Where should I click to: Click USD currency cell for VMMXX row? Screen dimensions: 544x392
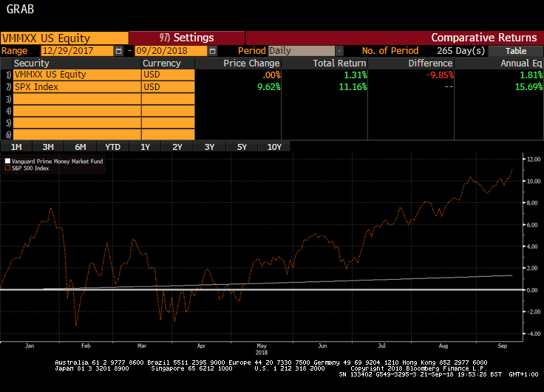(169, 75)
